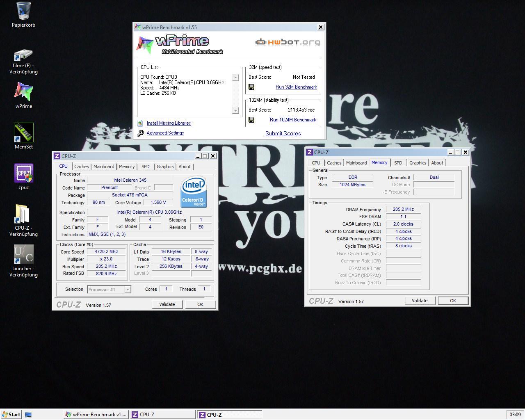Viewport: 525px width, 420px height.
Task: Switch to wPrime Benchmark taskbar button
Action: coord(96,415)
